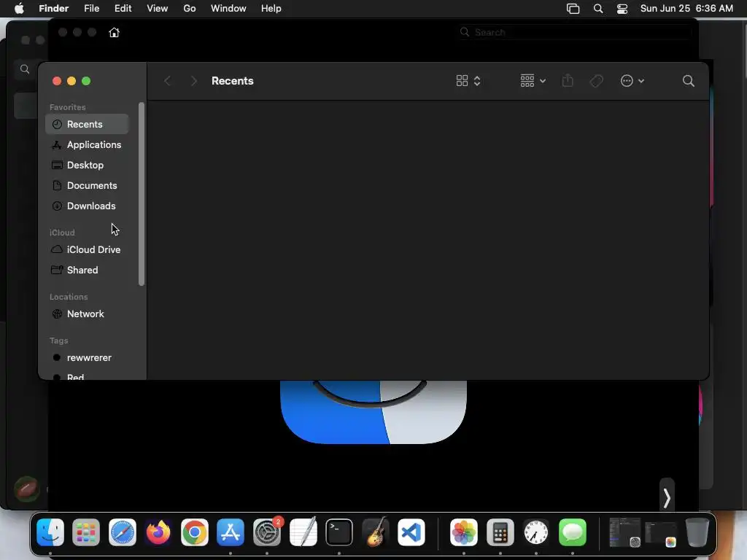Open Shared folder in sidebar
The height and width of the screenshot is (560, 747).
click(x=87, y=270)
